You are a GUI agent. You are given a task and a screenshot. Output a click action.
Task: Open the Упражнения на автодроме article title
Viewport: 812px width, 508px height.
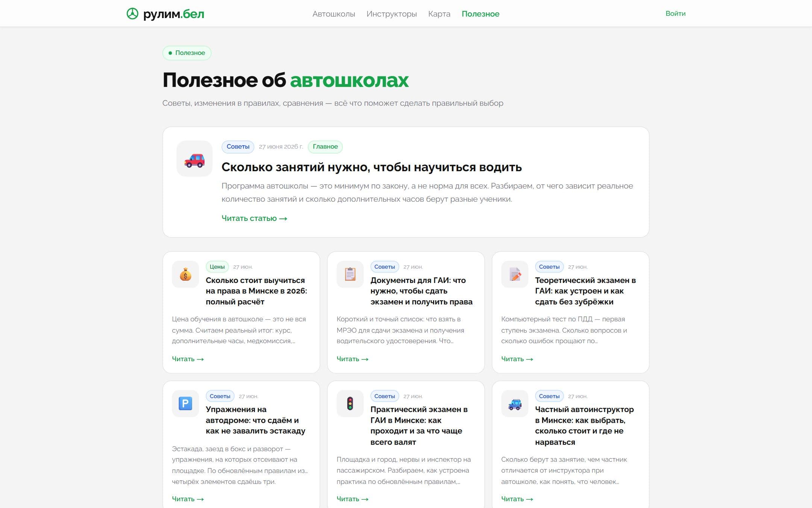point(256,420)
